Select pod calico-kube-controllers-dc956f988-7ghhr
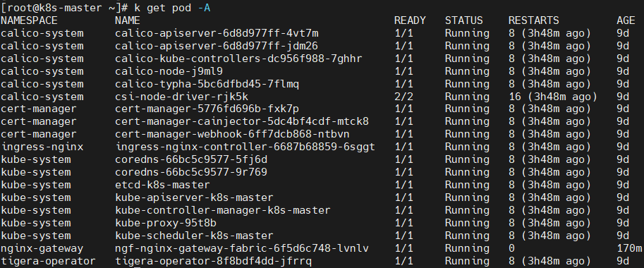Viewport: 644px width, 268px height. point(238,59)
